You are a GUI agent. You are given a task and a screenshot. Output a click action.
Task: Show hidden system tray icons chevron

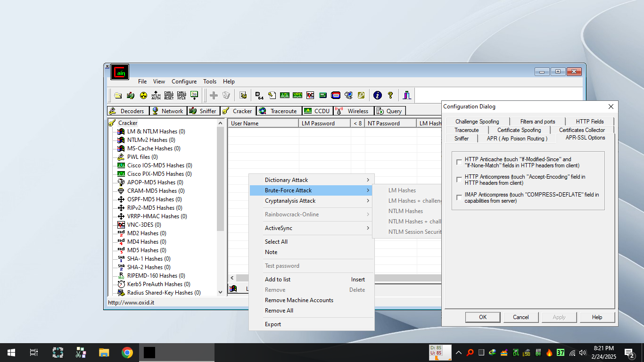pyautogui.click(x=458, y=353)
